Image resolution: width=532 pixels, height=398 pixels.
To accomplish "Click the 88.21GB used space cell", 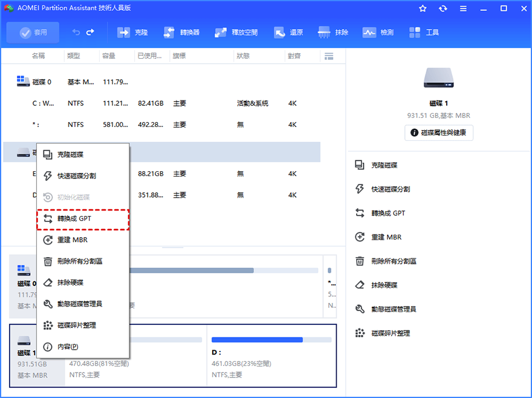I will click(151, 174).
